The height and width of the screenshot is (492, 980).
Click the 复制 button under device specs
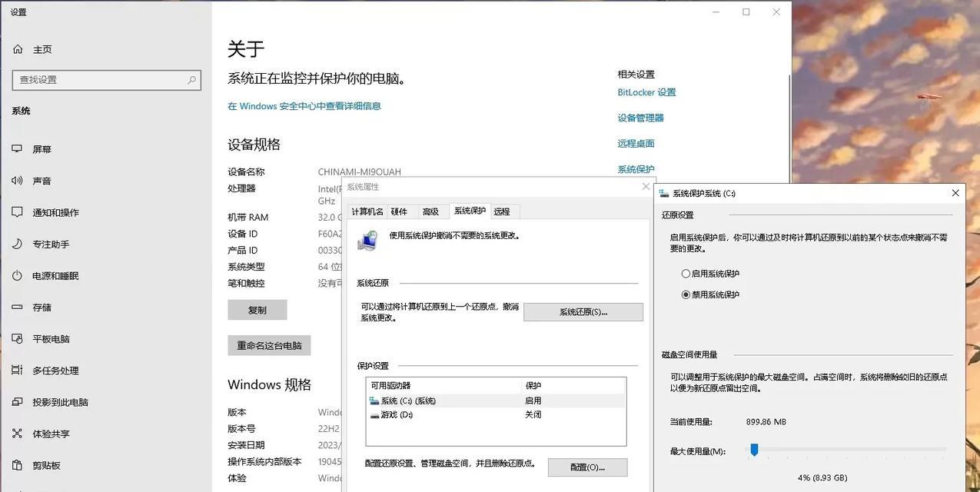[257, 310]
